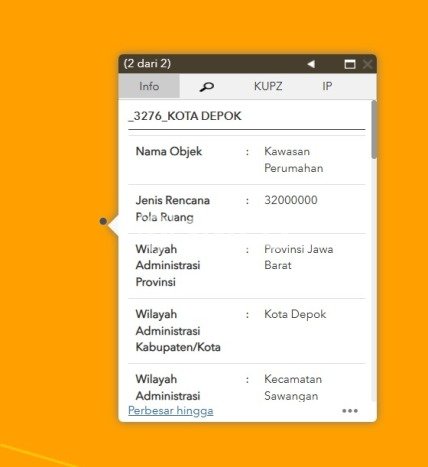The height and width of the screenshot is (467, 428).
Task: Select the Kecamatan Sawangan value
Action: pyautogui.click(x=293, y=387)
